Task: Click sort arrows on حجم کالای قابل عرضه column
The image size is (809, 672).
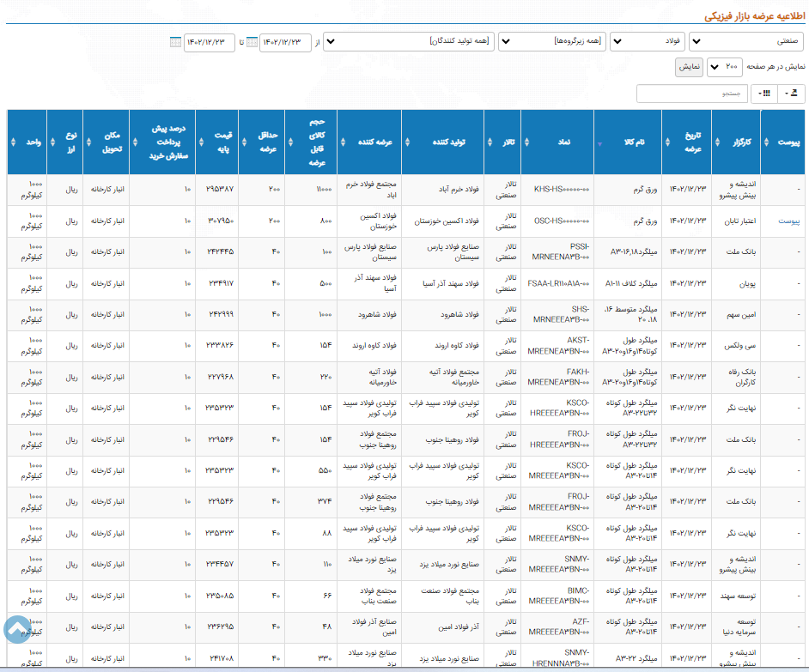Action: point(290,142)
